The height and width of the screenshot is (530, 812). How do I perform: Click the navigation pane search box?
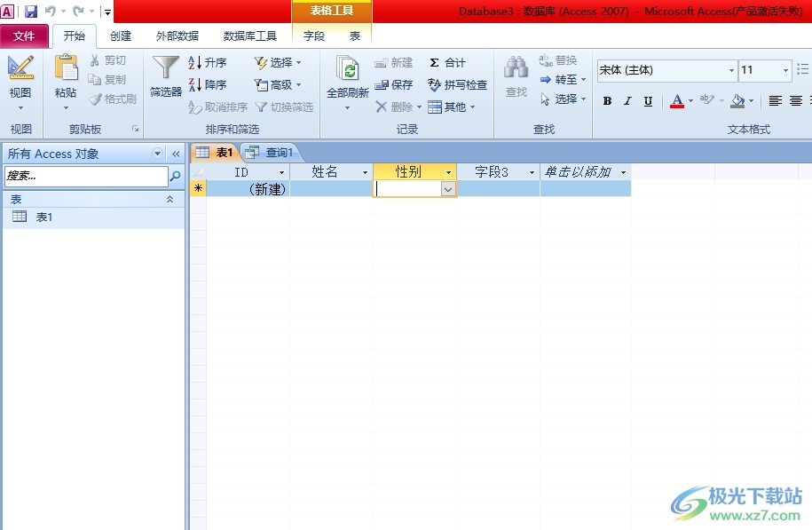click(86, 176)
